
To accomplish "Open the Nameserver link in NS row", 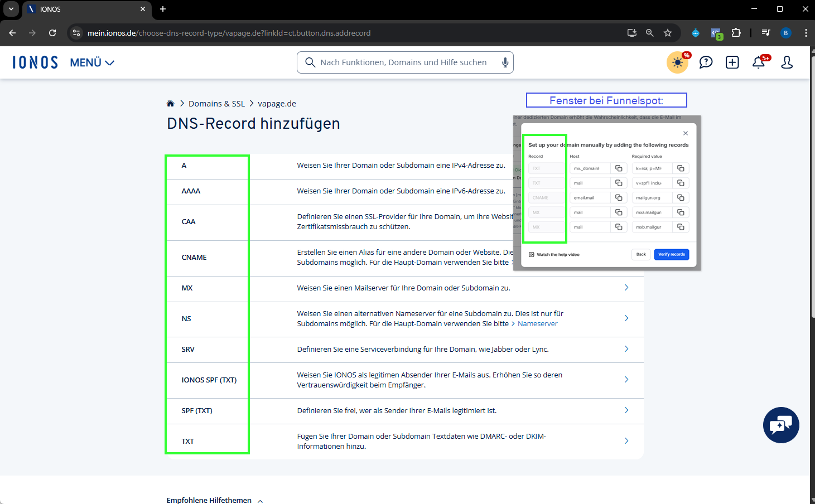I will coord(537,324).
